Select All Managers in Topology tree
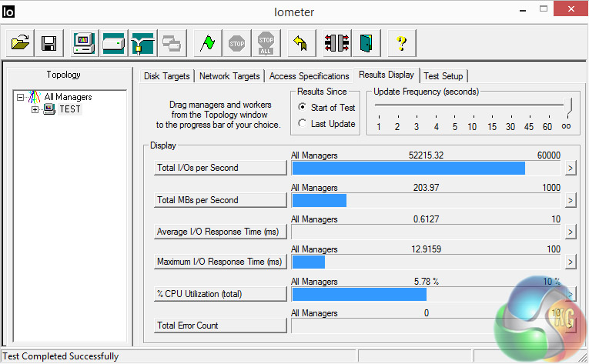The image size is (589, 364). 68,97
